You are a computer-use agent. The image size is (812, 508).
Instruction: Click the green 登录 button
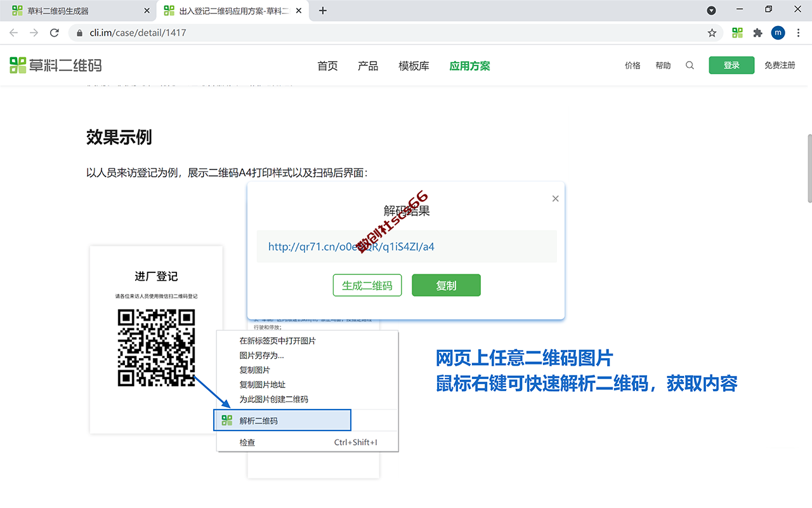coord(731,65)
